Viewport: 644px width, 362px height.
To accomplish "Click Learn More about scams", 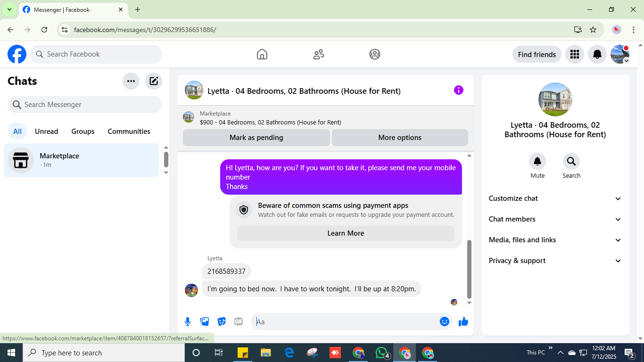I will [x=346, y=233].
